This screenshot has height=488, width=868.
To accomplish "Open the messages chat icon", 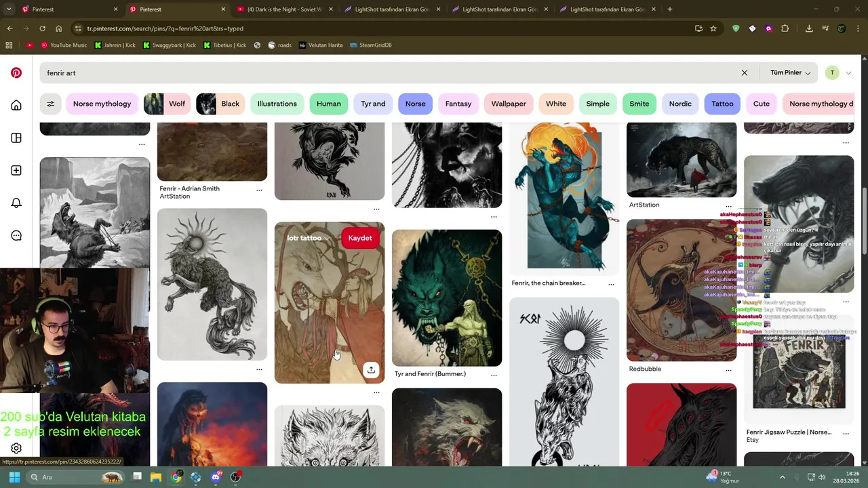I will pos(16,235).
